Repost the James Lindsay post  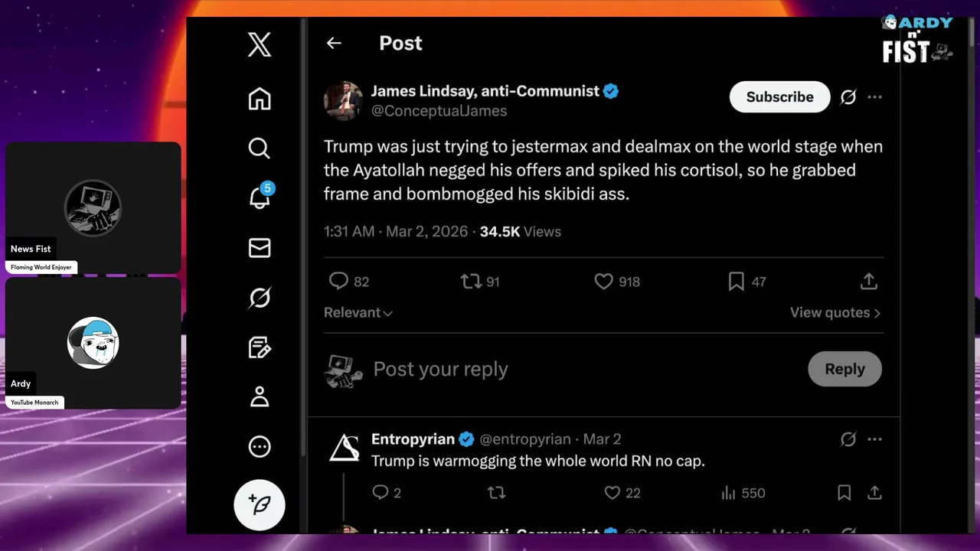(x=471, y=282)
